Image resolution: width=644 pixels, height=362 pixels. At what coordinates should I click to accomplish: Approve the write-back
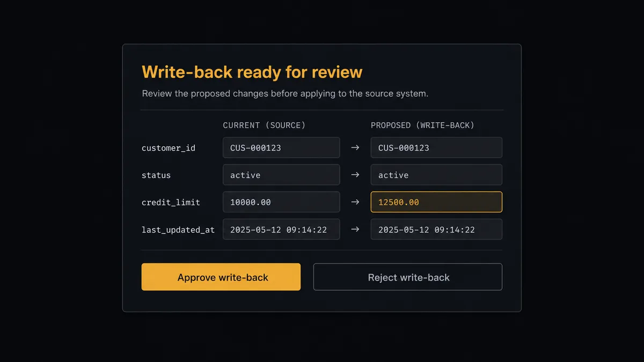(221, 277)
